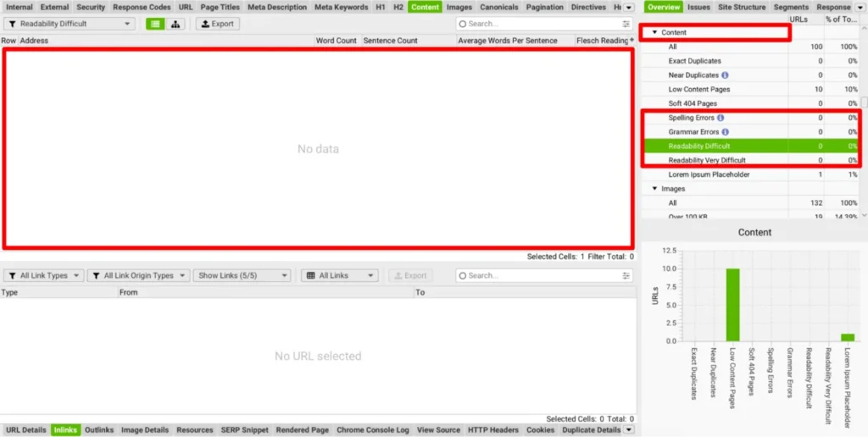The image size is (868, 437).
Task: Open the Issues tab in right panel
Action: [698, 7]
